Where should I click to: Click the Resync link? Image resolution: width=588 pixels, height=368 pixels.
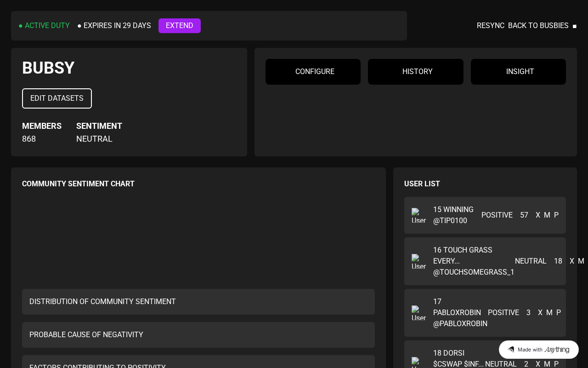[490, 26]
